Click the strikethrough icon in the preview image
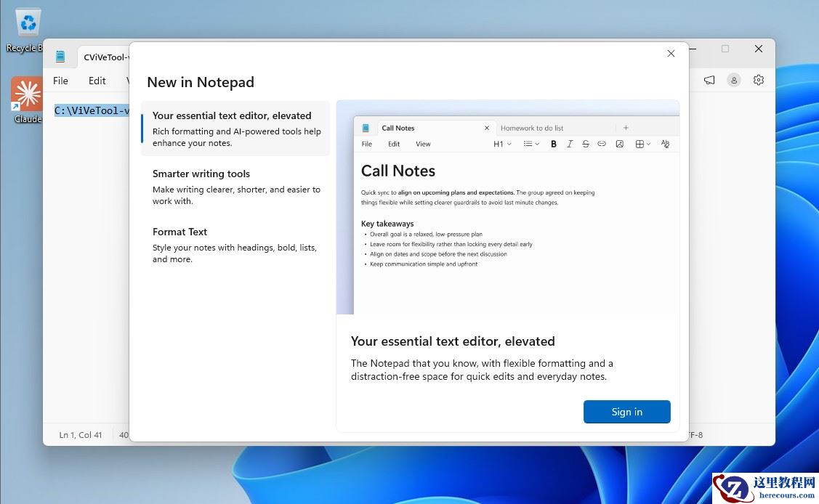Image resolution: width=819 pixels, height=504 pixels. coord(586,144)
